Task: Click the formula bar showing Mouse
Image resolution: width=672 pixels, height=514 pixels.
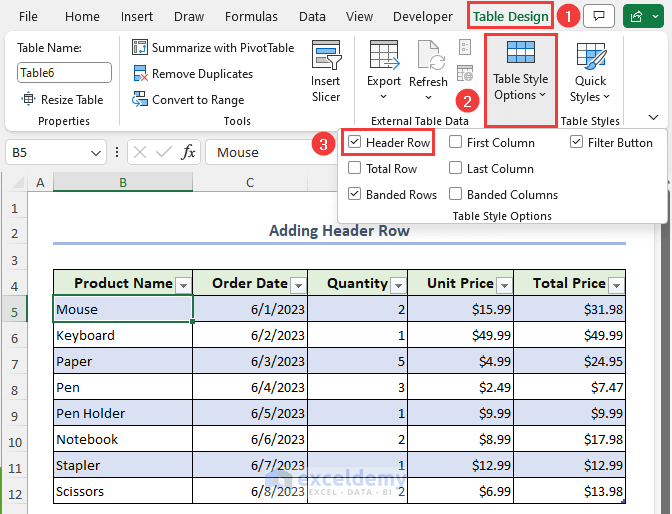Action: click(x=271, y=152)
